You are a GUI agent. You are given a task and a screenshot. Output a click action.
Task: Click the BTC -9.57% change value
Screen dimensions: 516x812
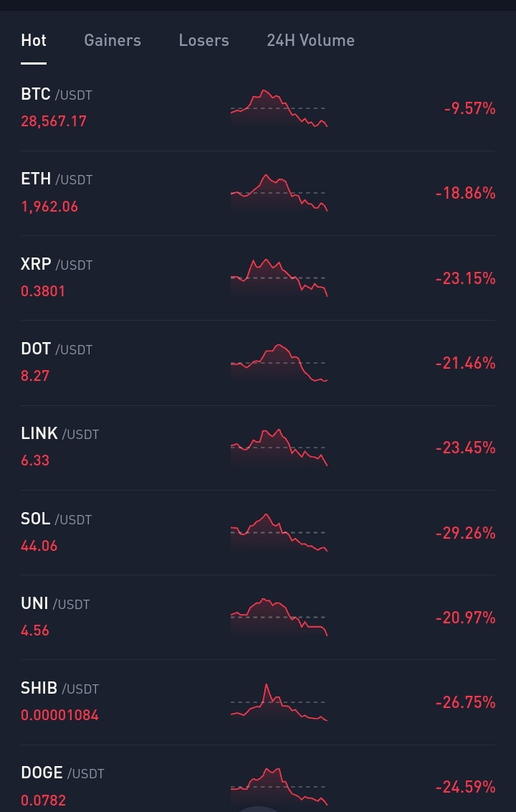469,109
